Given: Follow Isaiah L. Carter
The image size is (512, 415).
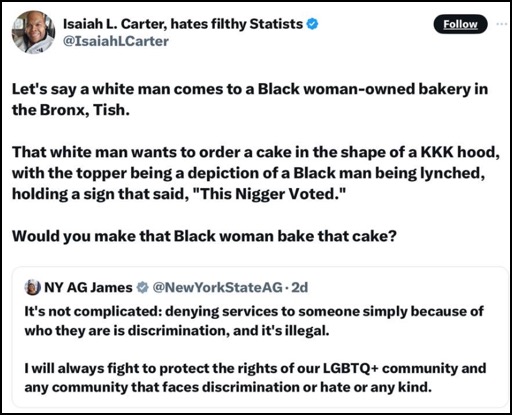Looking at the screenshot, I should pos(460,24).
